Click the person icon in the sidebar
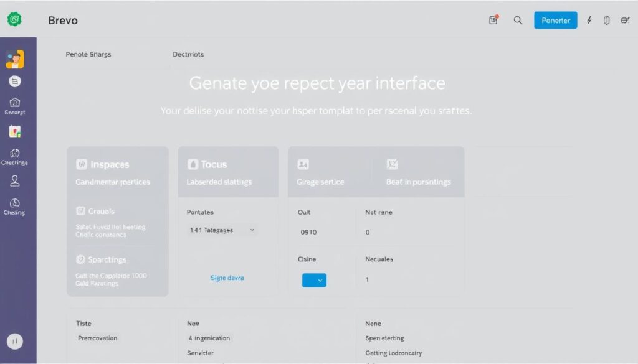Image resolution: width=638 pixels, height=364 pixels. (15, 181)
